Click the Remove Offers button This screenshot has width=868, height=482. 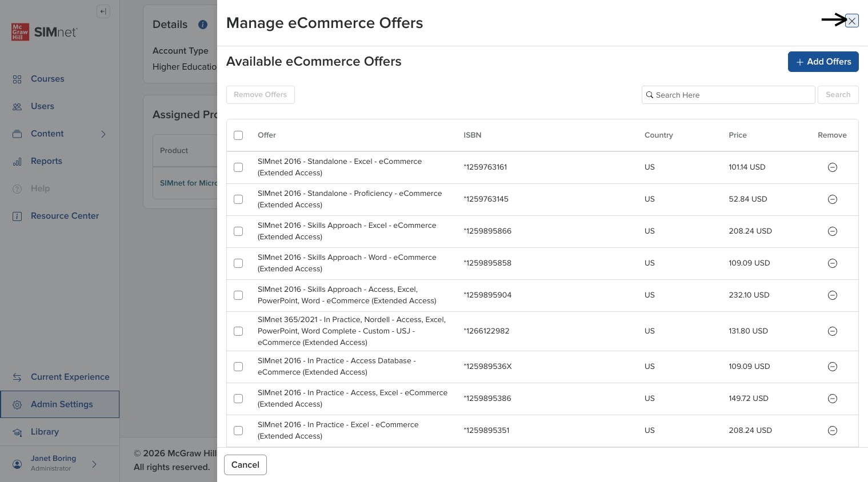[x=260, y=95]
